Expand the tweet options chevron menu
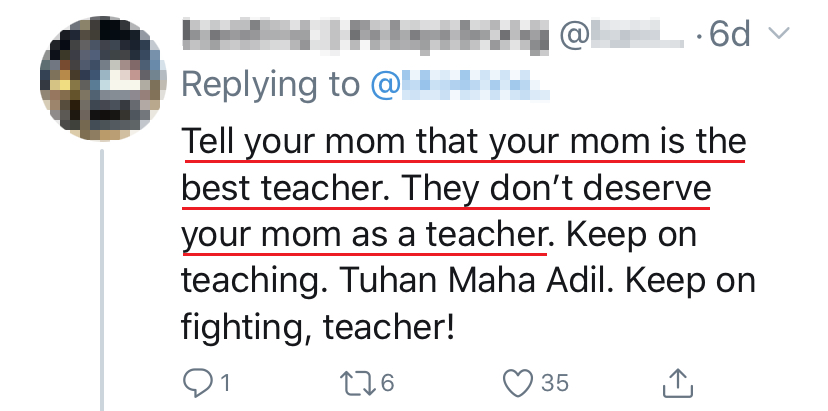The image size is (828, 411). tap(778, 35)
